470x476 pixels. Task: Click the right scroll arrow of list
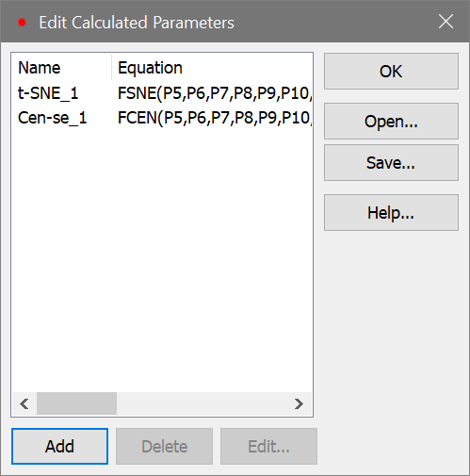[300, 403]
